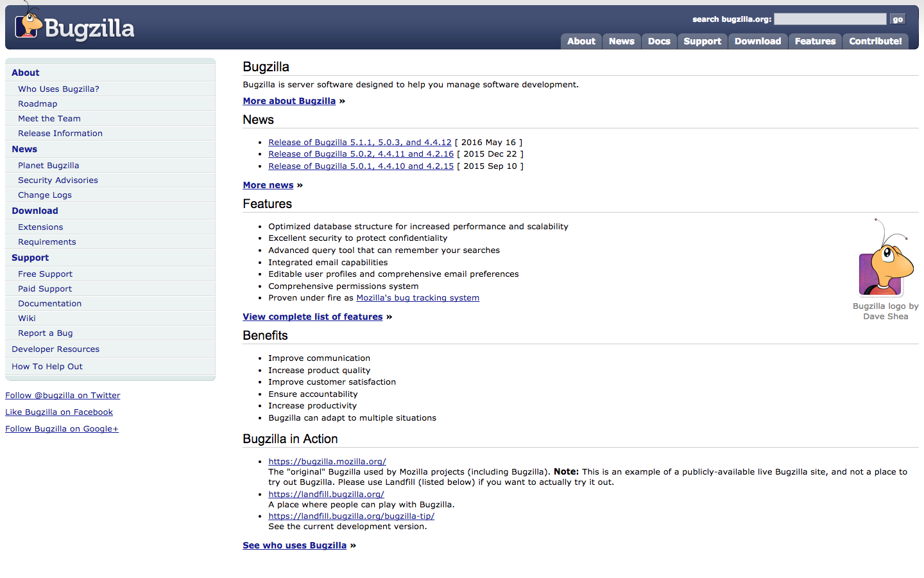Open Release of Bugzilla 5.0.2, 4.4.11 and 4.2.16
The width and height of the screenshot is (924, 578).
point(361,154)
